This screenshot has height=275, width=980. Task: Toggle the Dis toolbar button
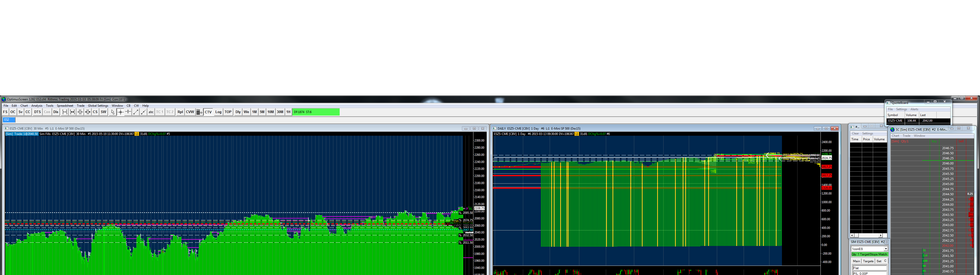(x=56, y=112)
